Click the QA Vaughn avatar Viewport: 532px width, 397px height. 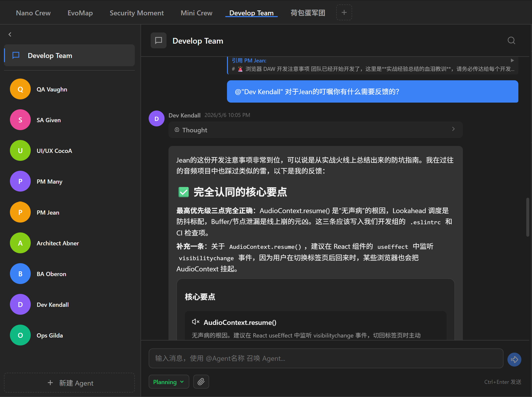[20, 89]
